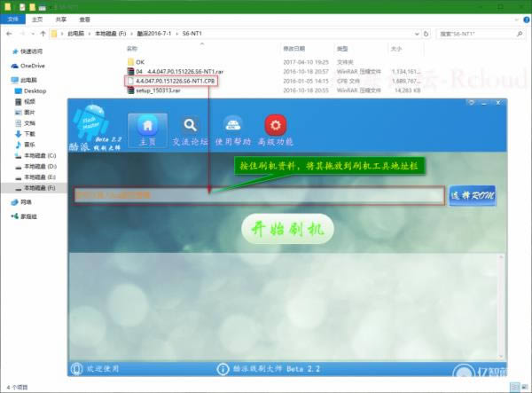Click the Flash Master Android logo

click(x=96, y=122)
